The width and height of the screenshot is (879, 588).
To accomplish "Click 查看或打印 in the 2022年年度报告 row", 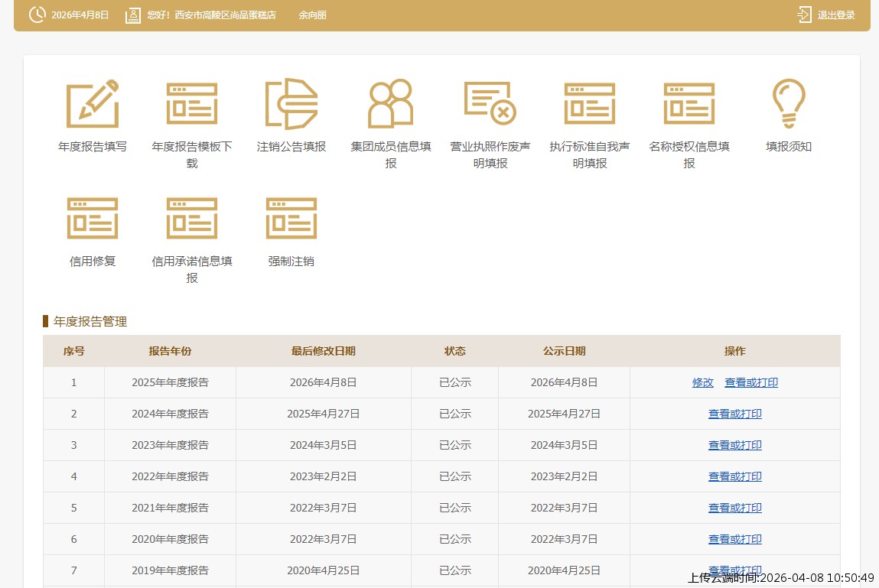I will click(x=735, y=476).
